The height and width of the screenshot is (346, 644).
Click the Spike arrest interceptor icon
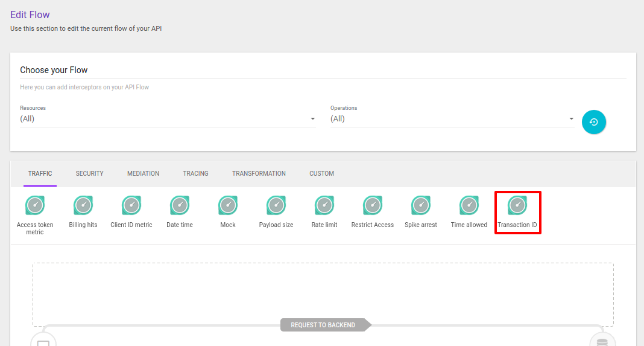point(421,206)
